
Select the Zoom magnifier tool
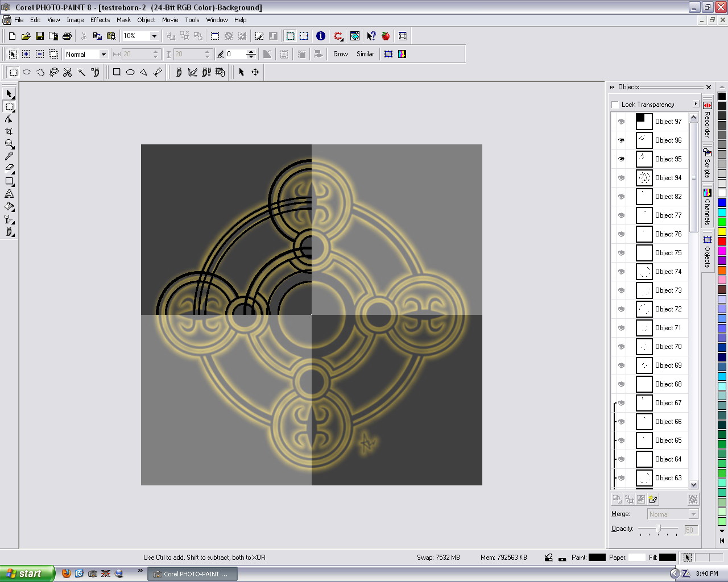pyautogui.click(x=9, y=144)
